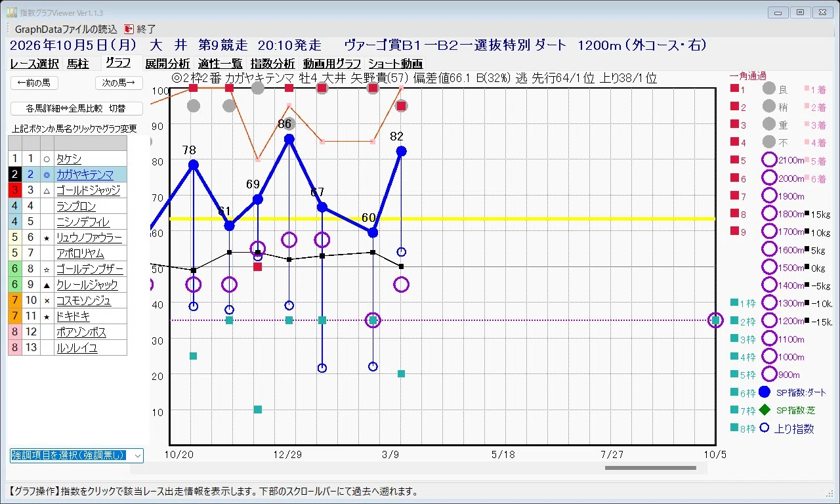Viewport: 840px width, 504px height.
Task: Click the red 終了 exit icon
Action: click(x=129, y=29)
